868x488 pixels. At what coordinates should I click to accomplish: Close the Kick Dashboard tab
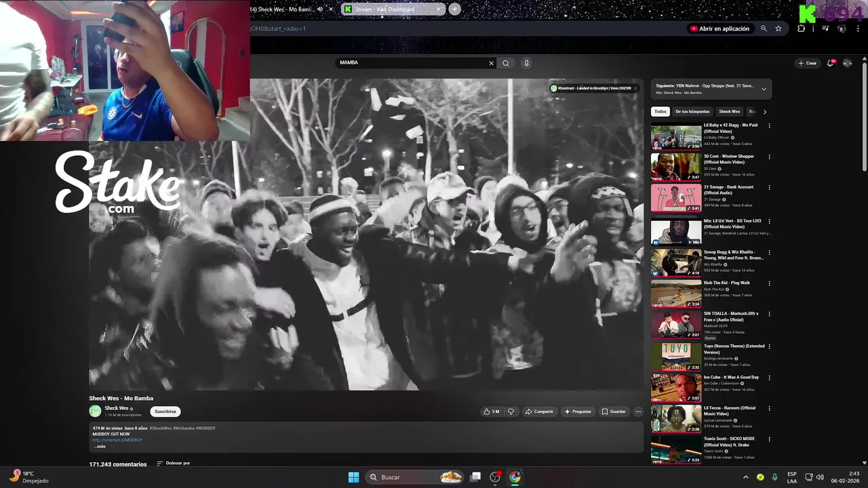(439, 9)
